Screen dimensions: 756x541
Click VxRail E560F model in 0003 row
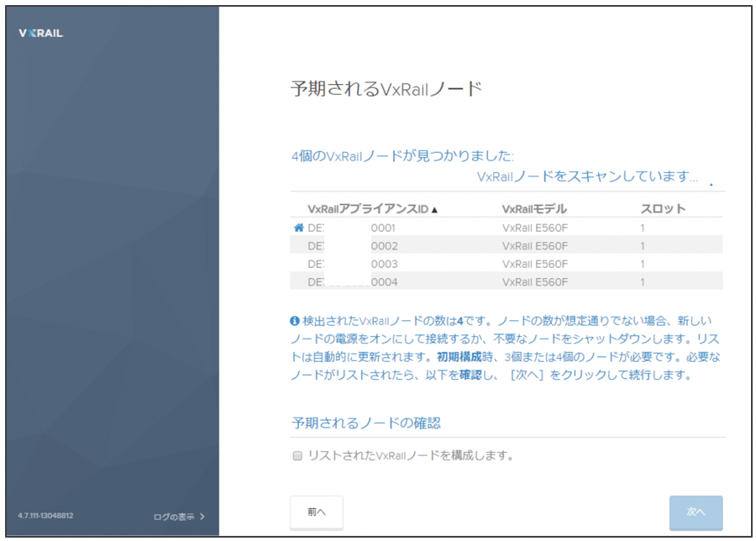pyautogui.click(x=535, y=265)
